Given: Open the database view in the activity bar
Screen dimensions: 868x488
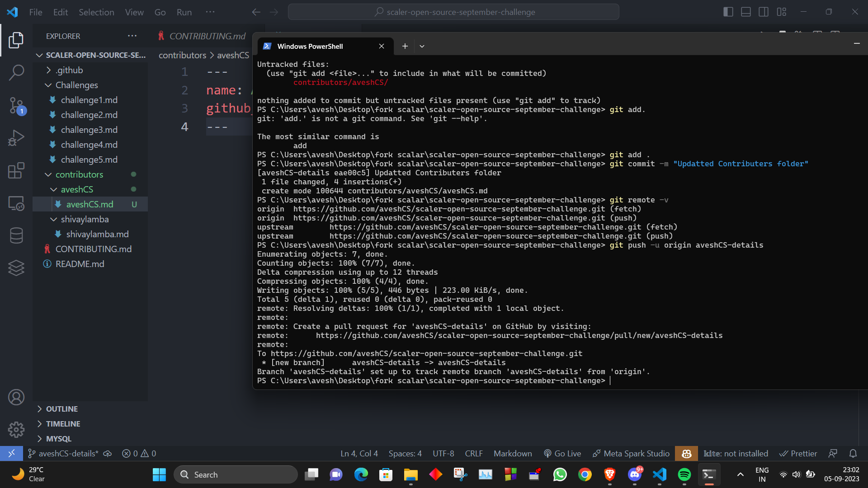Looking at the screenshot, I should [x=16, y=235].
